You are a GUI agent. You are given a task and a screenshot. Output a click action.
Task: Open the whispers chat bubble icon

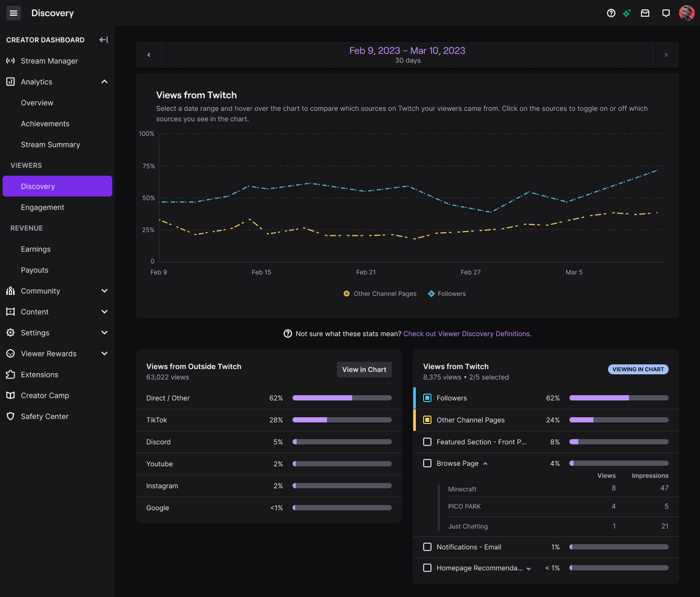666,13
